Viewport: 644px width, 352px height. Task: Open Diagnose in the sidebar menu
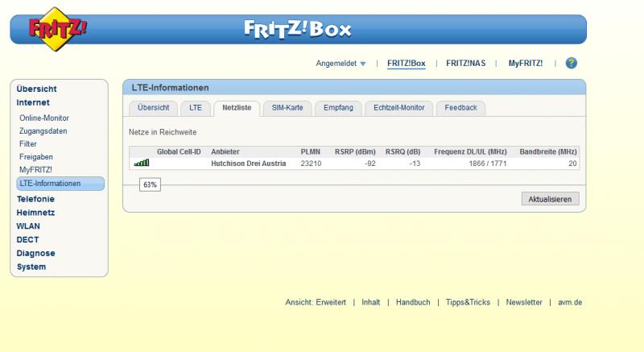click(35, 253)
